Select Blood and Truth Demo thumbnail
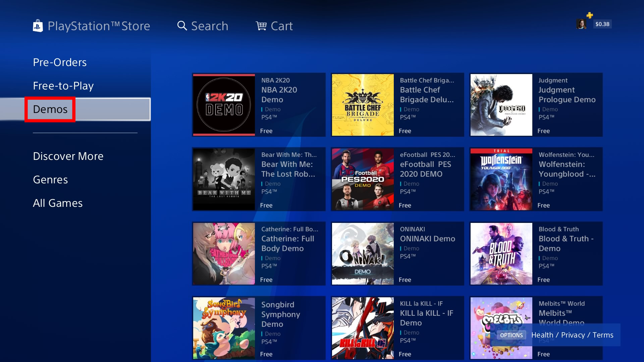 tap(501, 254)
